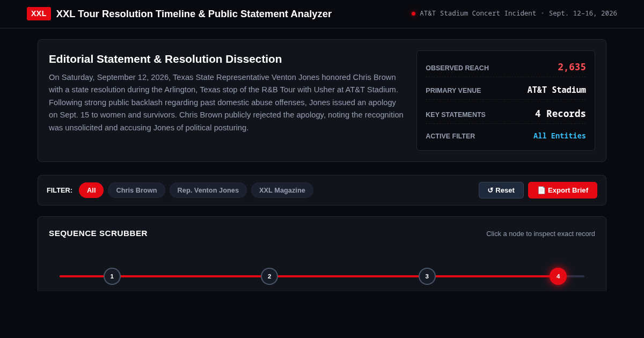Select sequence node 1
Screen dimensions: 644x338
[x=112, y=276]
